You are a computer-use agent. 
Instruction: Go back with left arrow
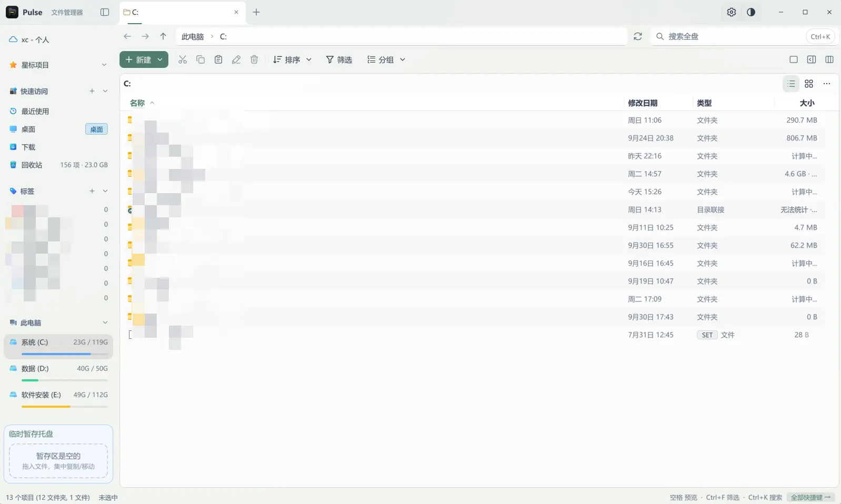coord(127,36)
